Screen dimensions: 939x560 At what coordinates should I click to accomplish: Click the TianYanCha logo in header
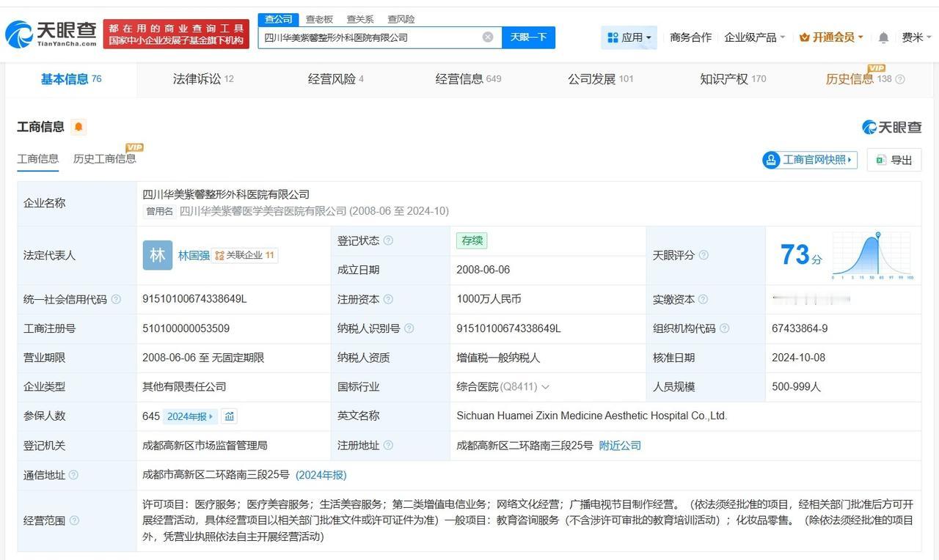pyautogui.click(x=50, y=34)
